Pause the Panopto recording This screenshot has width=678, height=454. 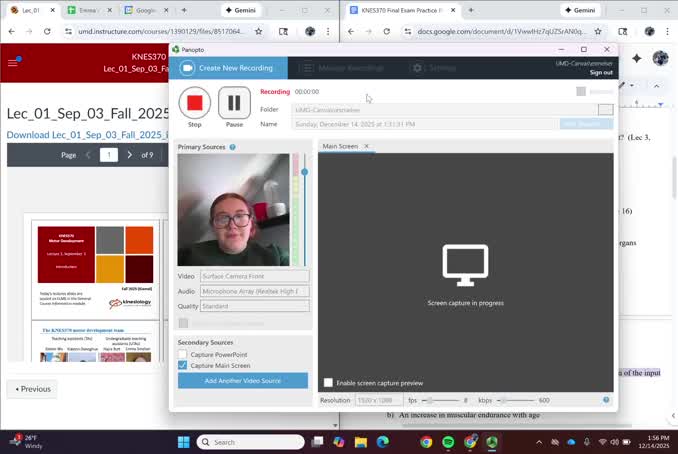[234, 103]
